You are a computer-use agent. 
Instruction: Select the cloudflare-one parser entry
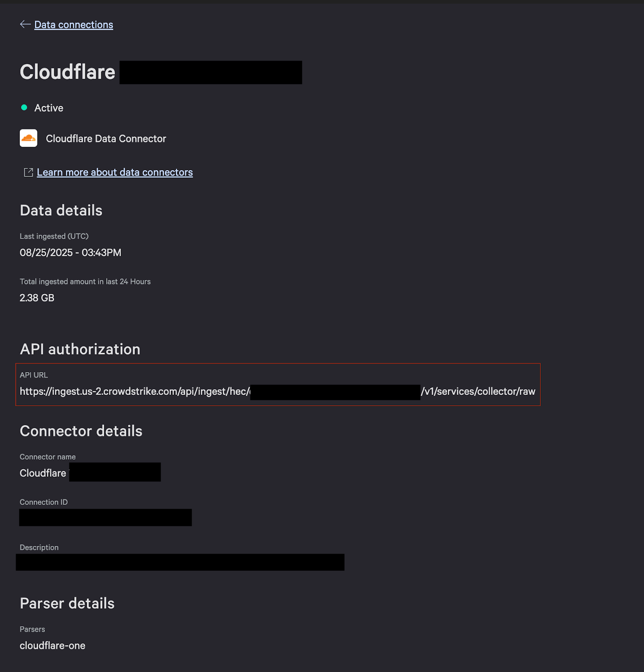52,646
